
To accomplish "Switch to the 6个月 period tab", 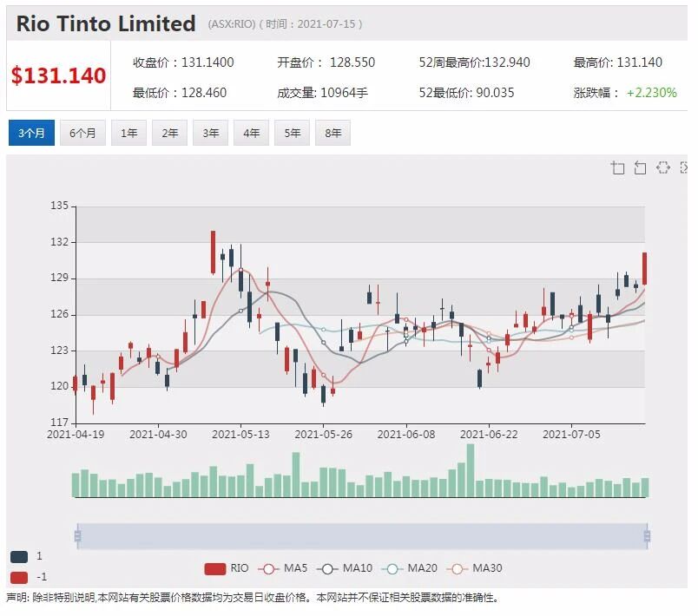I will (x=82, y=133).
